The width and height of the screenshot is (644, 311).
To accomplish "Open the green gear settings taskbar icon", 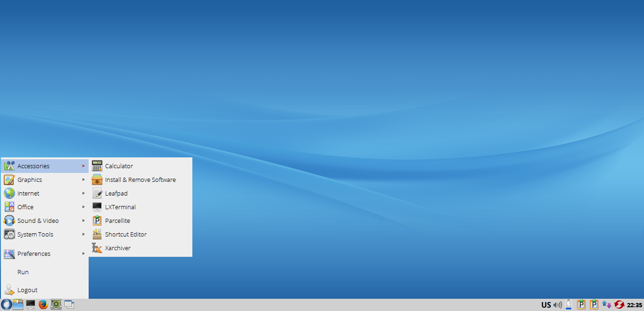I will 56,304.
